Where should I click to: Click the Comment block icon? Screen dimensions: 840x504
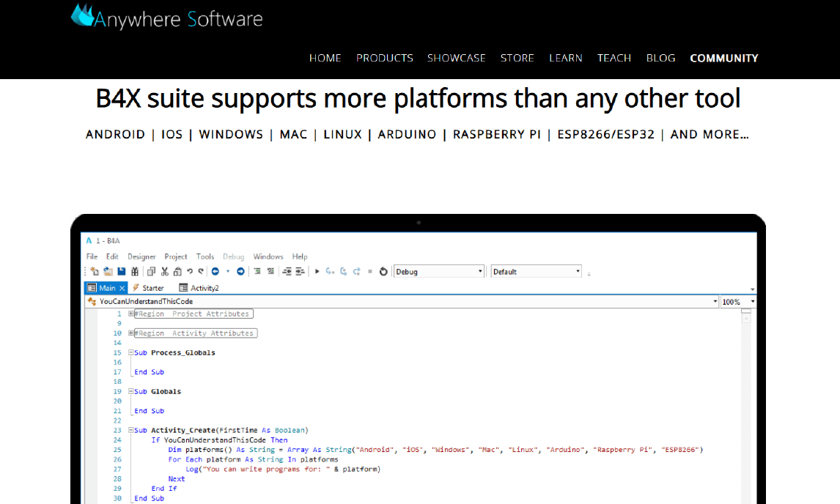pos(257,272)
